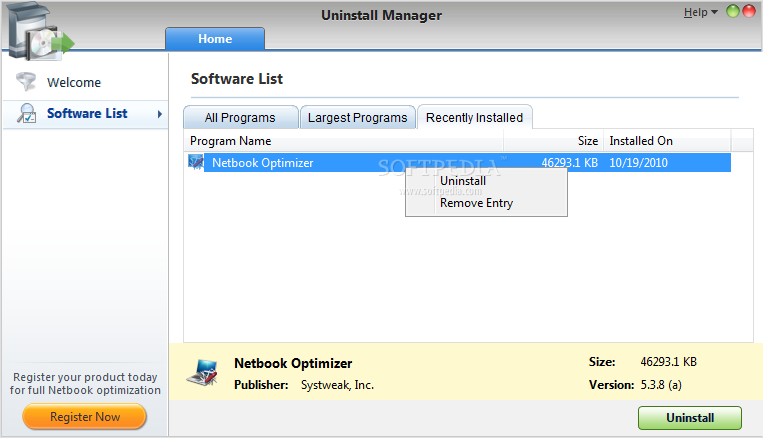This screenshot has height=438, width=763.
Task: Click the Welcome funnel icon in sidebar
Action: [26, 82]
